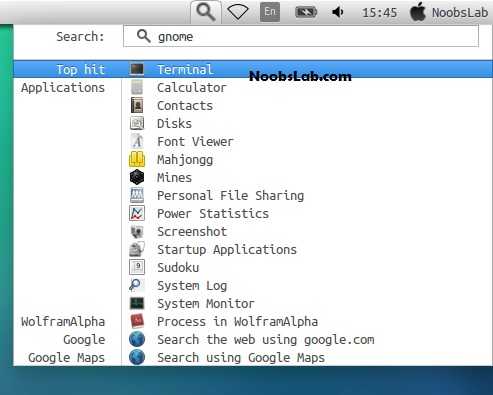Open Power Statistics result
Image resolution: width=493 pixels, height=395 pixels.
click(213, 214)
